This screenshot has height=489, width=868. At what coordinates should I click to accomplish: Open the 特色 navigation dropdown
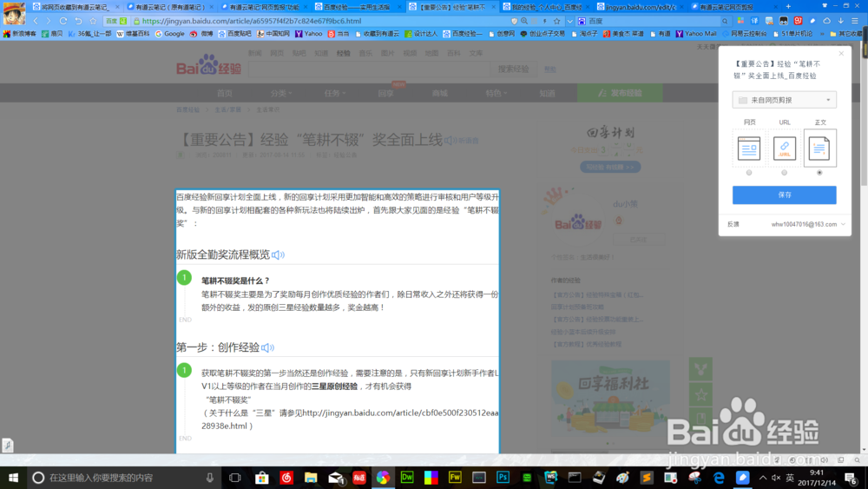[x=496, y=93]
